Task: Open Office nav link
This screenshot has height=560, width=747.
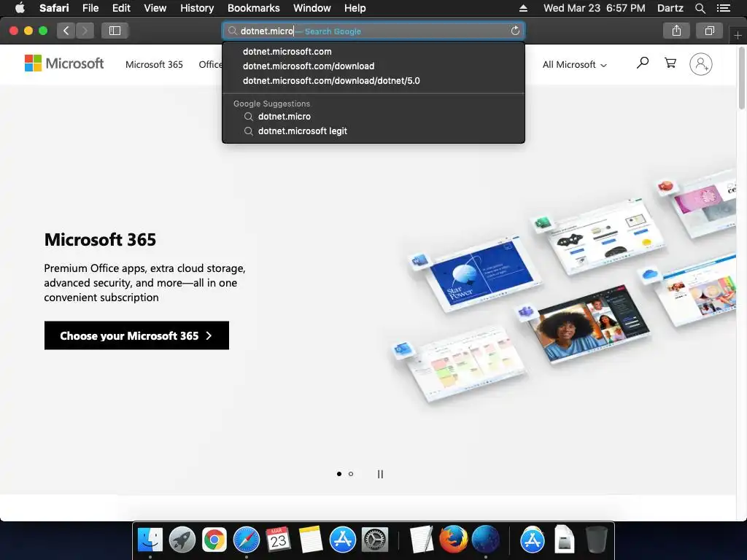Action: pos(210,65)
